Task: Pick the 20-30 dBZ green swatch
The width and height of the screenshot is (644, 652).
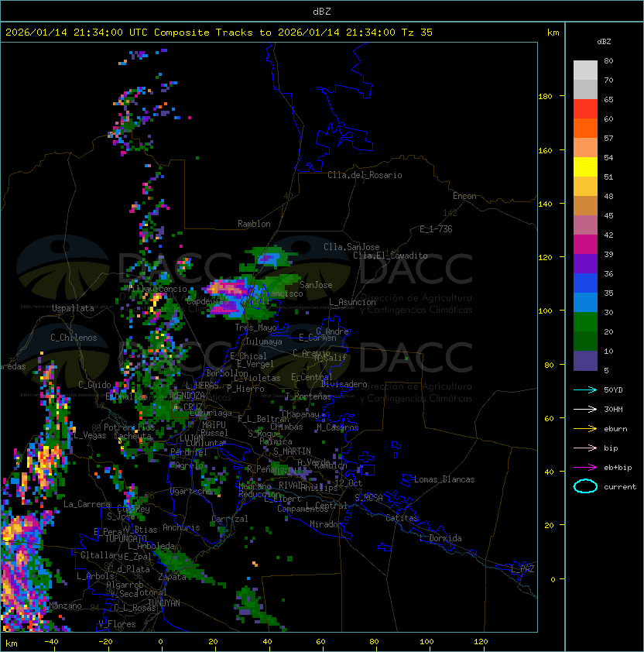Action: tap(585, 322)
